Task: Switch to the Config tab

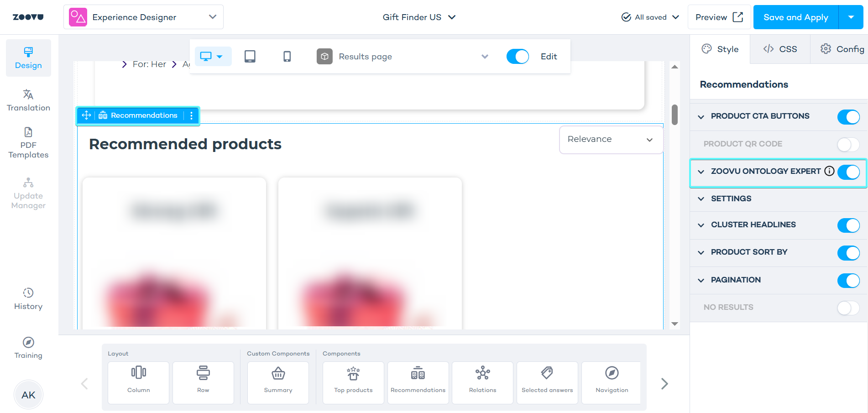Action: (x=842, y=49)
